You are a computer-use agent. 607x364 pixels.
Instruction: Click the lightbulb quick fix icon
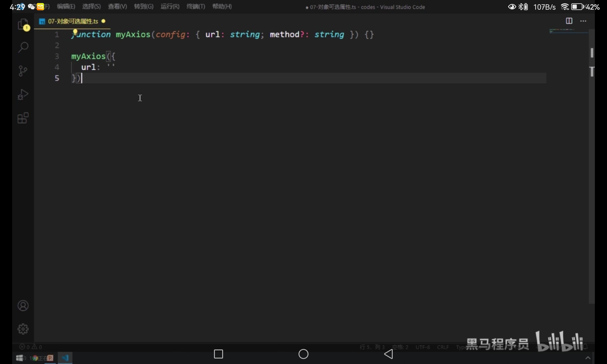[x=75, y=32]
